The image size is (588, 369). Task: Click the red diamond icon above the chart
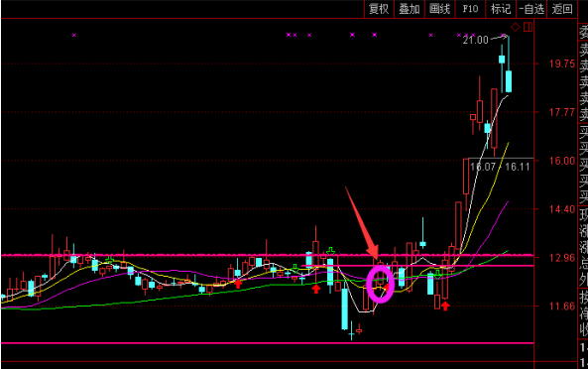tap(516, 27)
